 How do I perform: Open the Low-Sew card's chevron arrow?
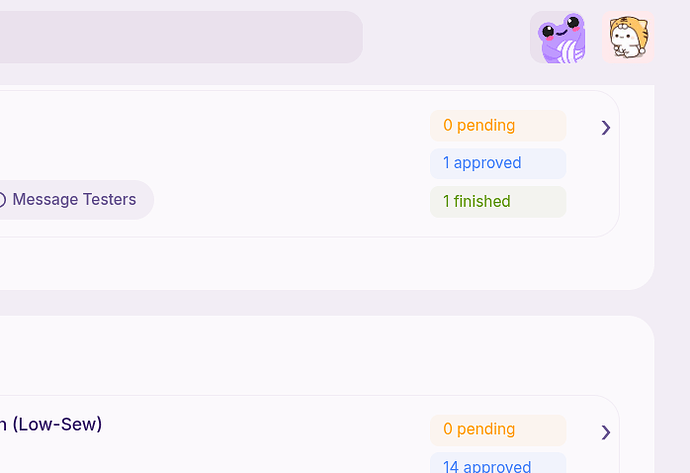[x=606, y=432]
